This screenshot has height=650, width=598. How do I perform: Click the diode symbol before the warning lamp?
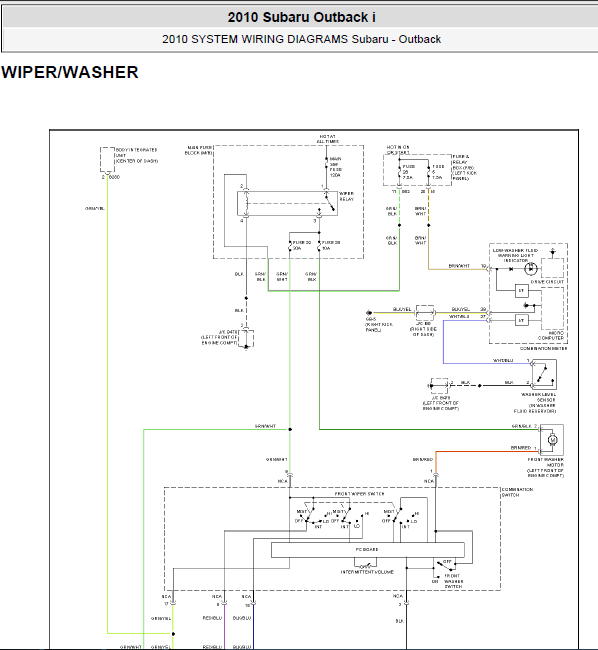click(511, 269)
